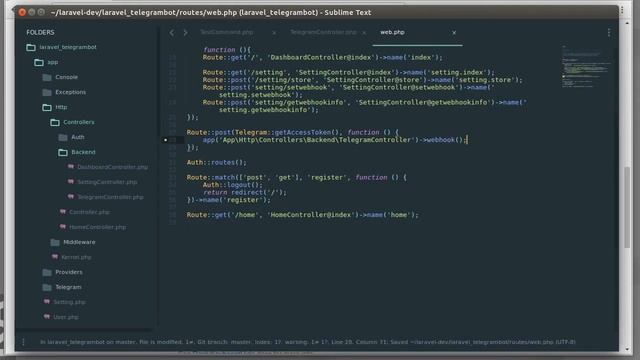The height and width of the screenshot is (360, 640).
Task: Select the web.php tab
Action: tap(393, 32)
